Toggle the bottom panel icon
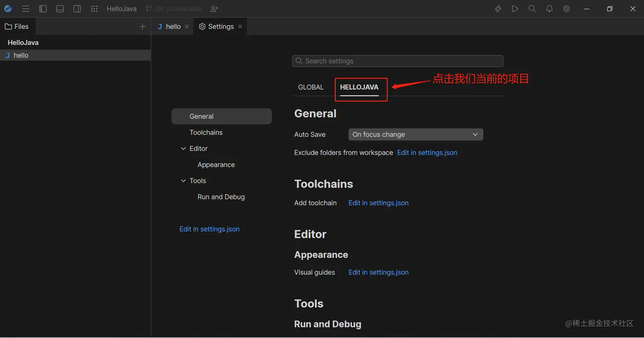Image resolution: width=644 pixels, height=338 pixels. 60,9
